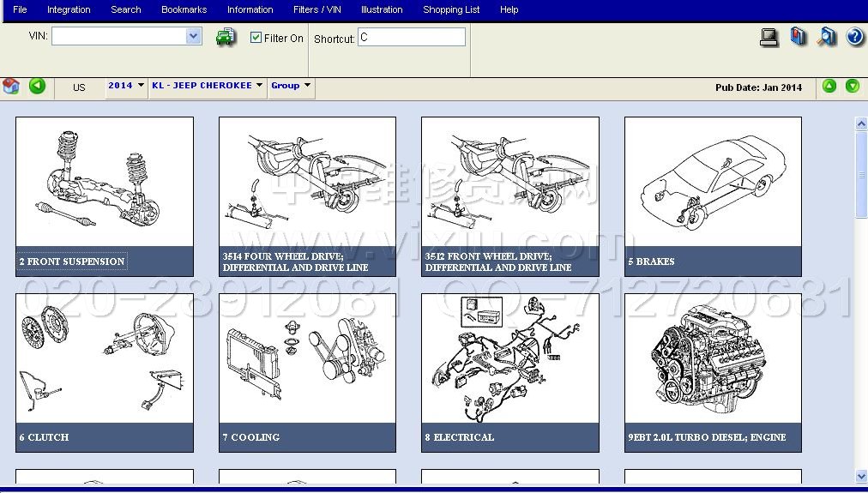
Task: Open the Illustration menu
Action: click(382, 9)
